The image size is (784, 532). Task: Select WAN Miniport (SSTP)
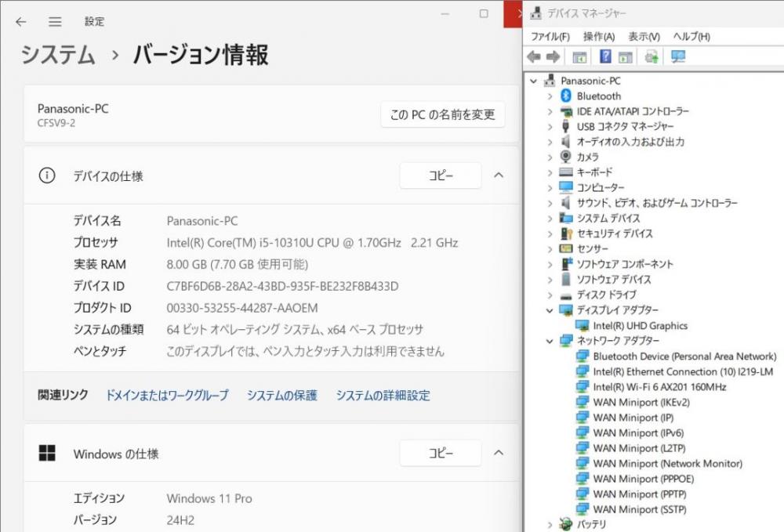tap(640, 509)
